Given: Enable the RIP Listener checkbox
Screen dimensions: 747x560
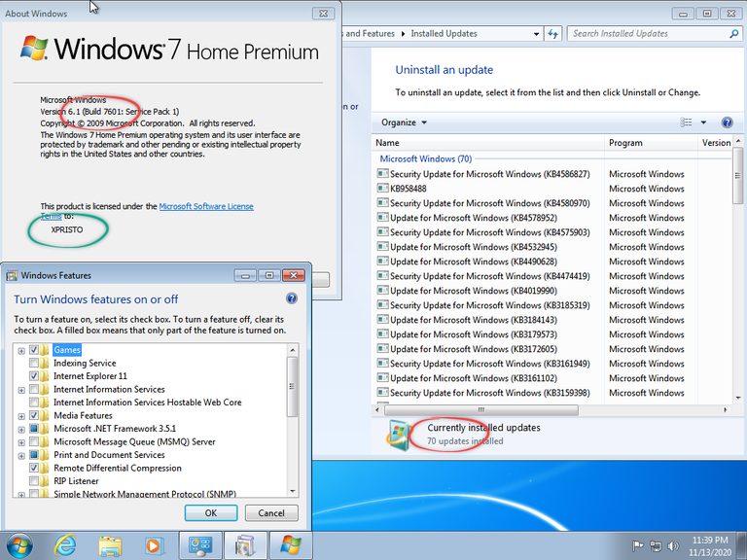Looking at the screenshot, I should (34, 481).
